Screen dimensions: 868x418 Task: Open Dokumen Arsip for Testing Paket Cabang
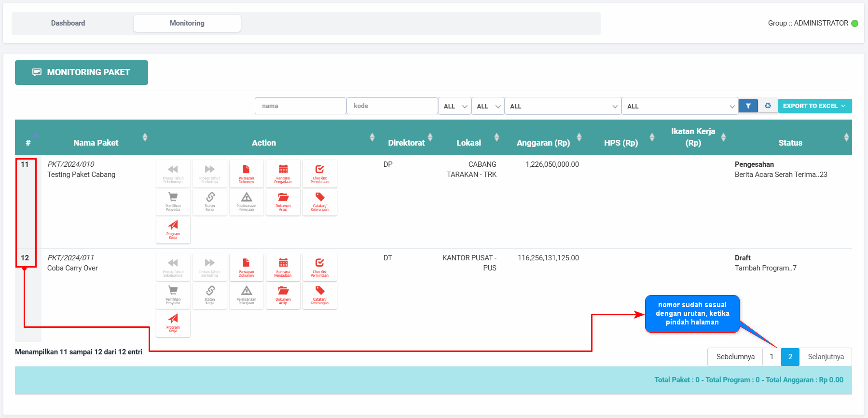pos(283,202)
